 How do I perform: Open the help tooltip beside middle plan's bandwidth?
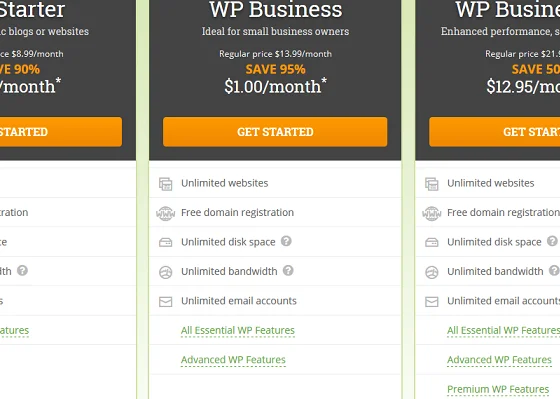click(288, 270)
